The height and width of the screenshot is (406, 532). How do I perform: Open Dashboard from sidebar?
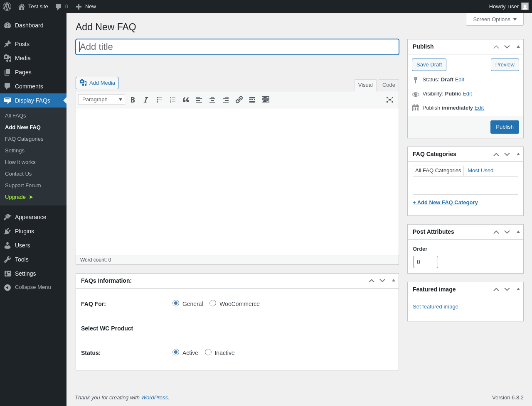33,25
